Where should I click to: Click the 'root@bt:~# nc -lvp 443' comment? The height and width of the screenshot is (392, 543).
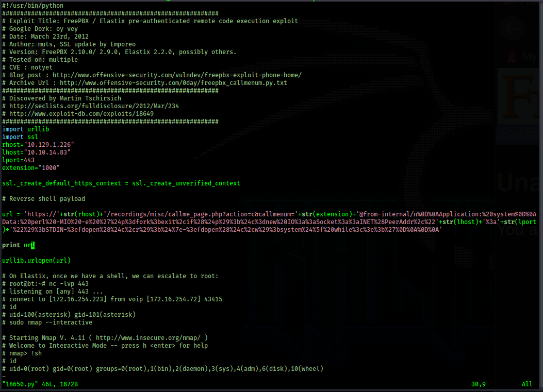pos(45,284)
